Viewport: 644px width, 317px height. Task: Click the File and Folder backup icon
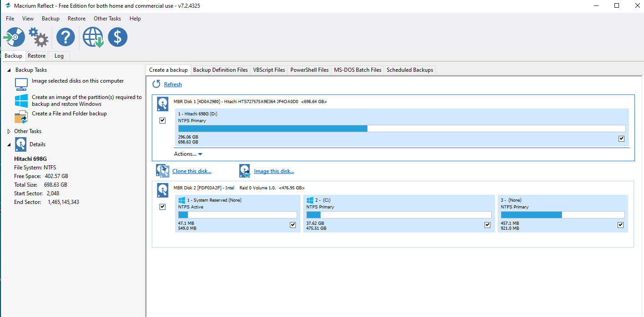[x=21, y=117]
